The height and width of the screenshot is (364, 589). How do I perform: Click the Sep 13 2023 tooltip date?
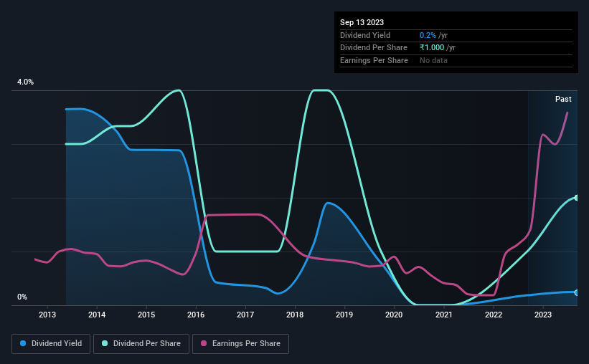click(362, 22)
